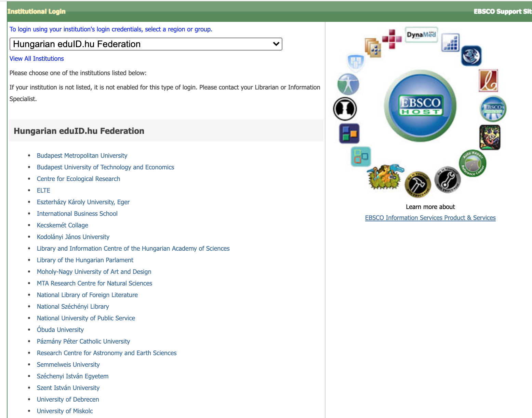This screenshot has height=418, width=532.
Task: Click the central EBSCOhost logo
Action: pos(420,106)
